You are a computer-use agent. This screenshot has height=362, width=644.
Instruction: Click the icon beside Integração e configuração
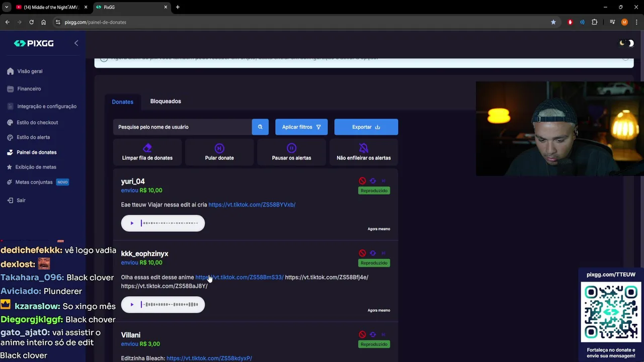click(x=10, y=106)
